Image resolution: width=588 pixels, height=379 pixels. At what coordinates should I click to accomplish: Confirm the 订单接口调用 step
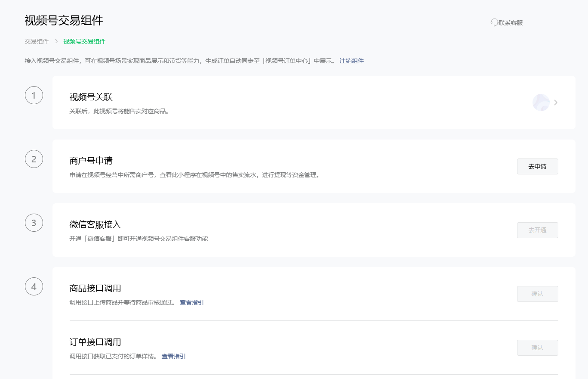[x=537, y=348]
